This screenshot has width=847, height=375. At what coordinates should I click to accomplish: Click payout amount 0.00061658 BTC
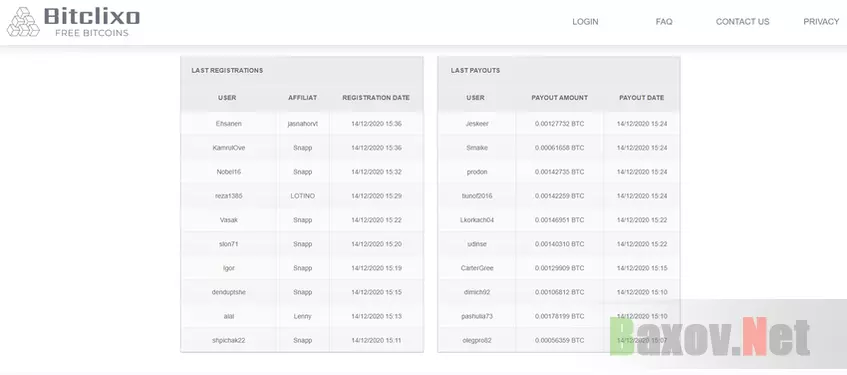coord(560,148)
